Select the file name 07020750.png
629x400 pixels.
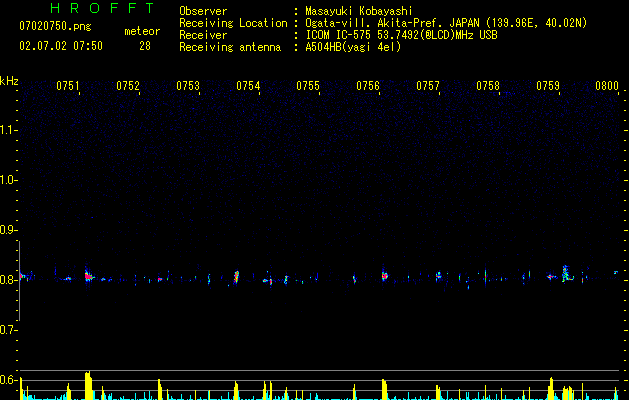click(x=55, y=27)
